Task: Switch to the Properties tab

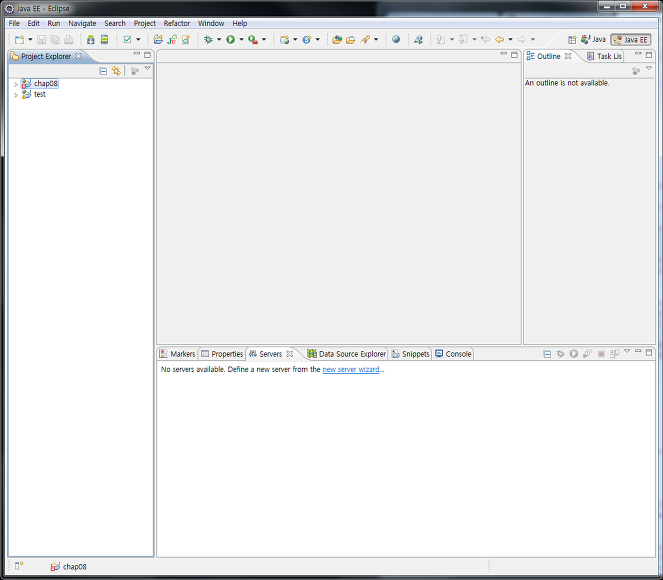Action: 222,354
